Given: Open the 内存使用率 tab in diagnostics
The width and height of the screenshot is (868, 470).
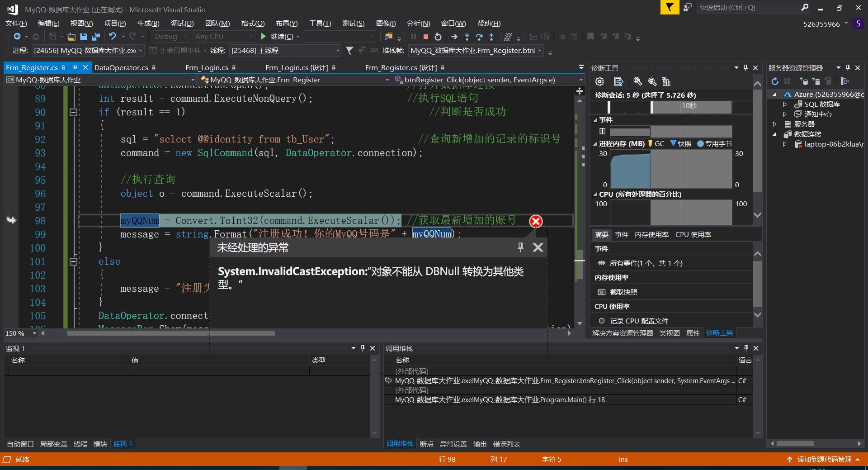Looking at the screenshot, I should [651, 234].
